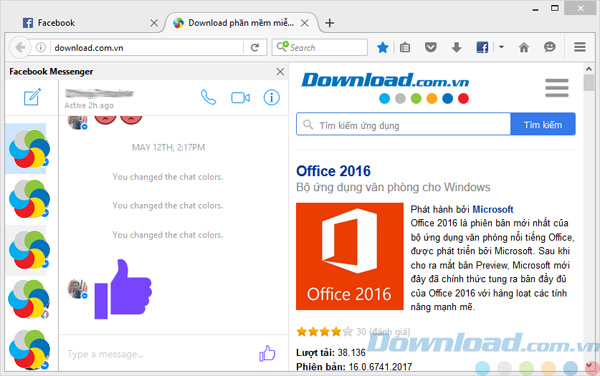600x376 pixels.
Task: Click the star rating for Office 2016
Action: (324, 331)
